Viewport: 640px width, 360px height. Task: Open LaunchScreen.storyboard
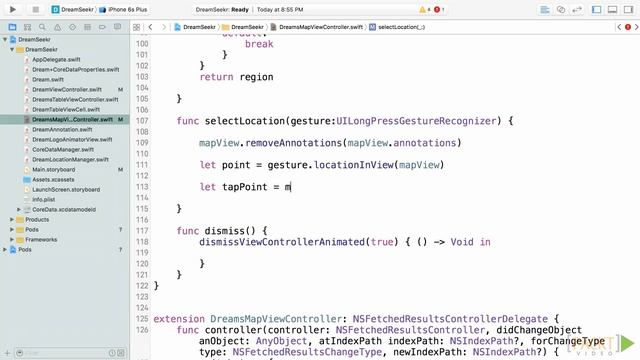(66, 189)
